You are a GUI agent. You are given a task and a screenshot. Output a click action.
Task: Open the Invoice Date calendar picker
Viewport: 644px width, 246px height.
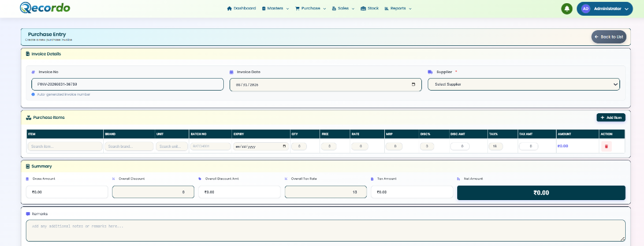click(414, 84)
